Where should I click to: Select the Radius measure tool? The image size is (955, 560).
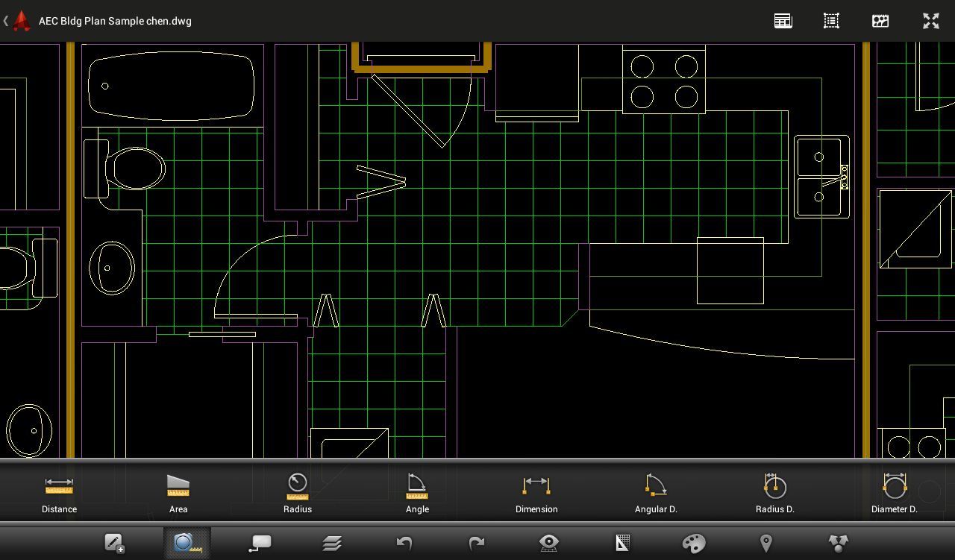tap(298, 494)
